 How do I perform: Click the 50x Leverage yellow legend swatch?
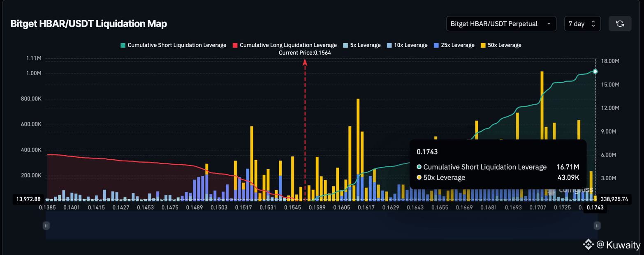(x=483, y=45)
